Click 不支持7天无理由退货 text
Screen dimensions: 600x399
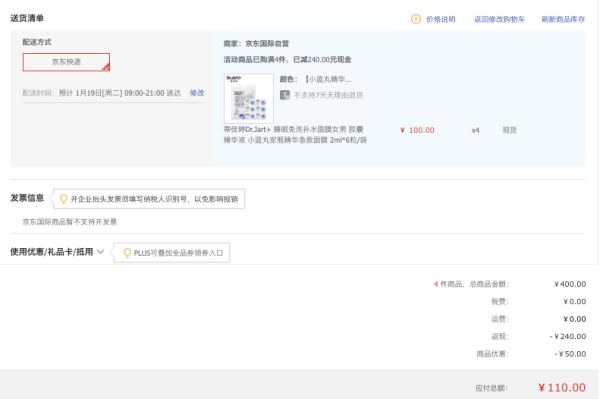[328, 95]
